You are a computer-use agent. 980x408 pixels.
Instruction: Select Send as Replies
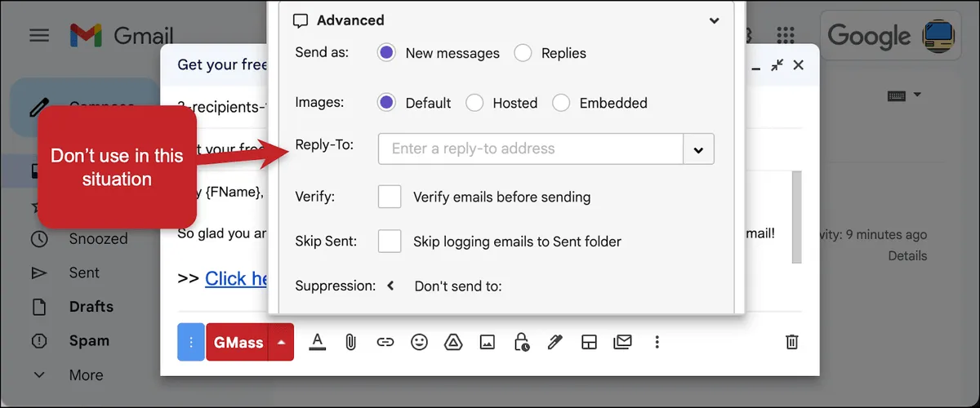(x=523, y=52)
